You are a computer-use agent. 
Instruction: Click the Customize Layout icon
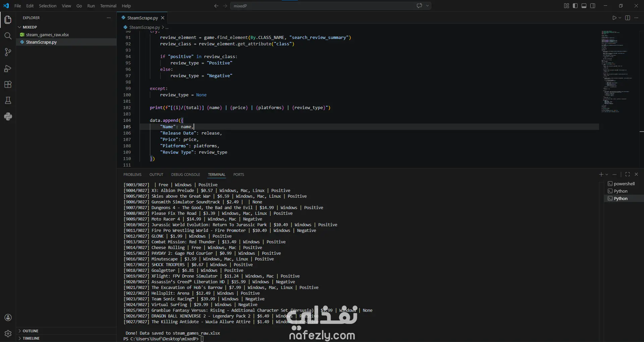click(x=567, y=6)
